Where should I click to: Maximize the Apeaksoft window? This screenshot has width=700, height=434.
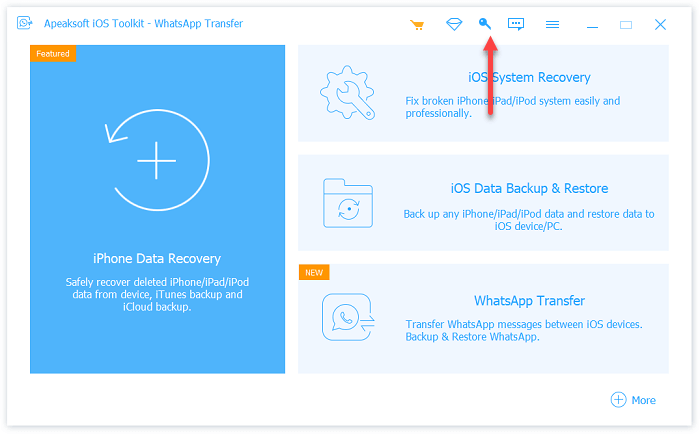pyautogui.click(x=626, y=25)
